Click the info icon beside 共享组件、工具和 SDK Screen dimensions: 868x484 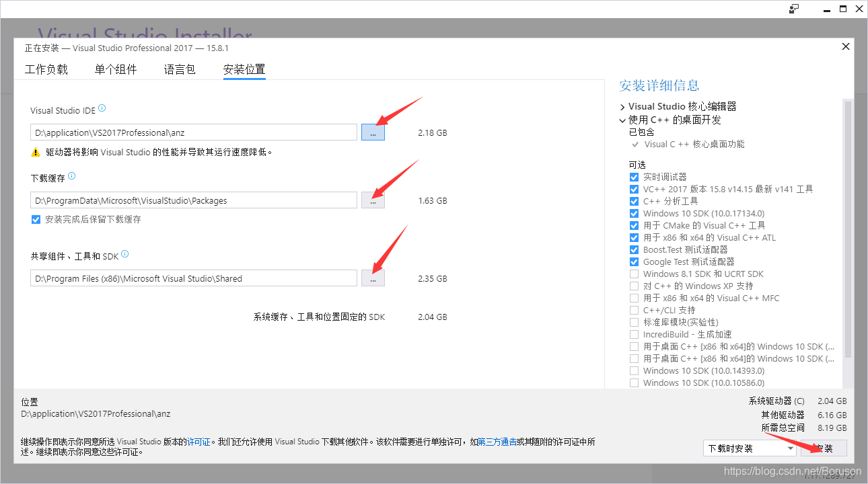click(x=124, y=254)
